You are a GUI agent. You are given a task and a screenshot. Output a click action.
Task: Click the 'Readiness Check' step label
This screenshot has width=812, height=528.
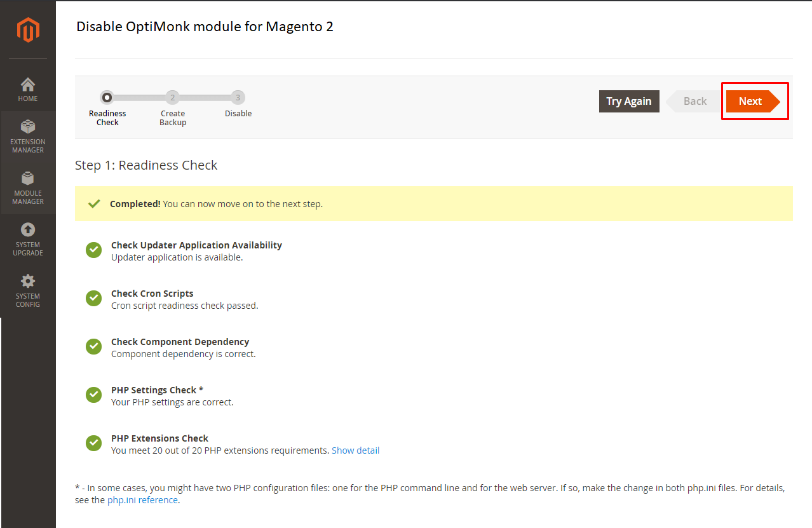[x=107, y=118]
